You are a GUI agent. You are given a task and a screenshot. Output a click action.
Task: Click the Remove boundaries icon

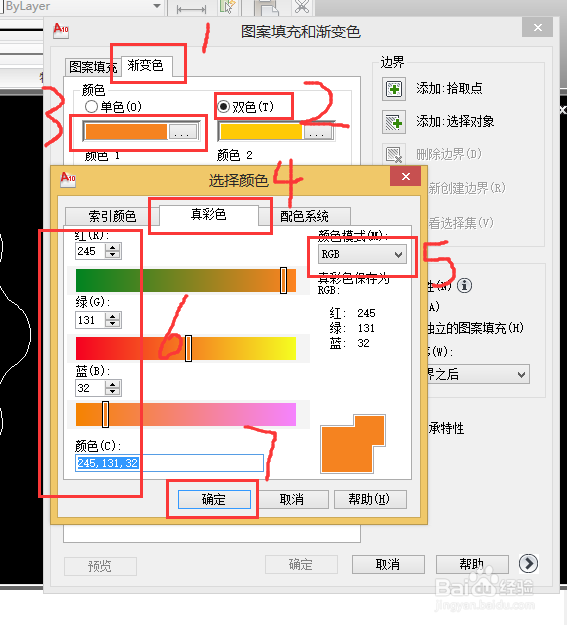(394, 154)
